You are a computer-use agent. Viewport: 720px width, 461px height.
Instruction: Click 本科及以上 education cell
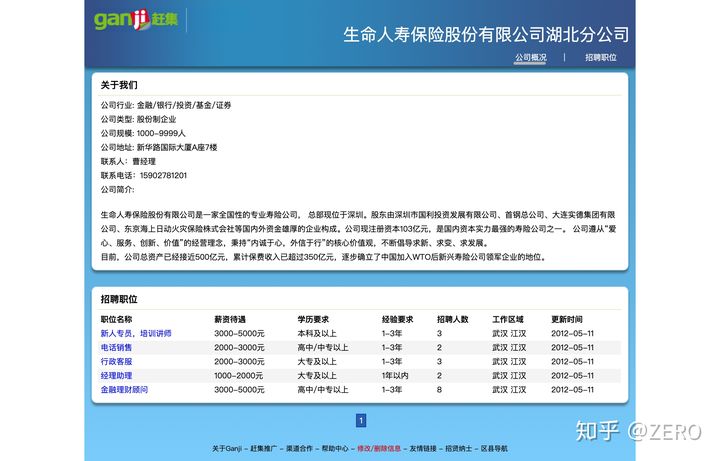click(x=316, y=333)
